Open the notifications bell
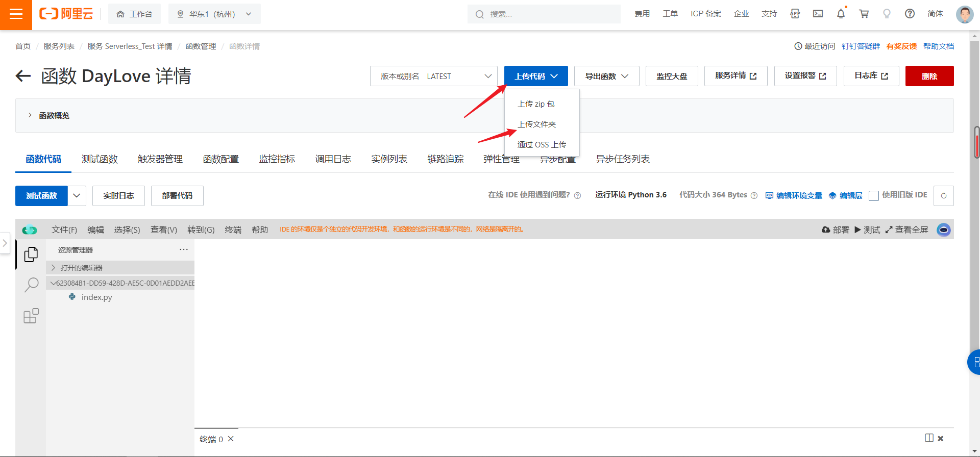 (841, 14)
